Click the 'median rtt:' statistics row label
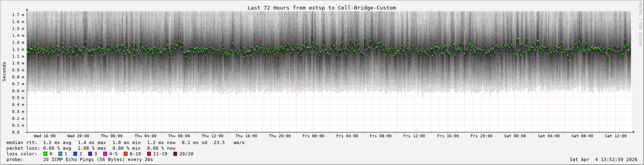 [22, 142]
